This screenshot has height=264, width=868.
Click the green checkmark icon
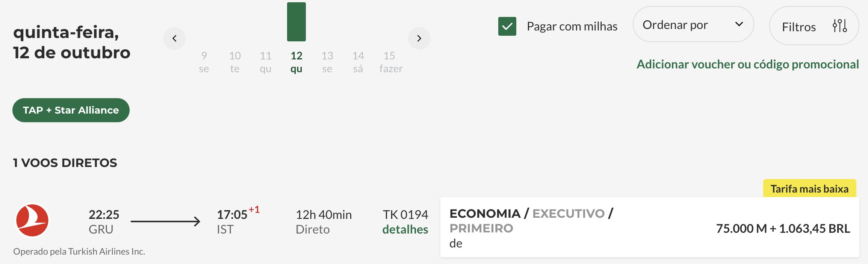tap(507, 26)
